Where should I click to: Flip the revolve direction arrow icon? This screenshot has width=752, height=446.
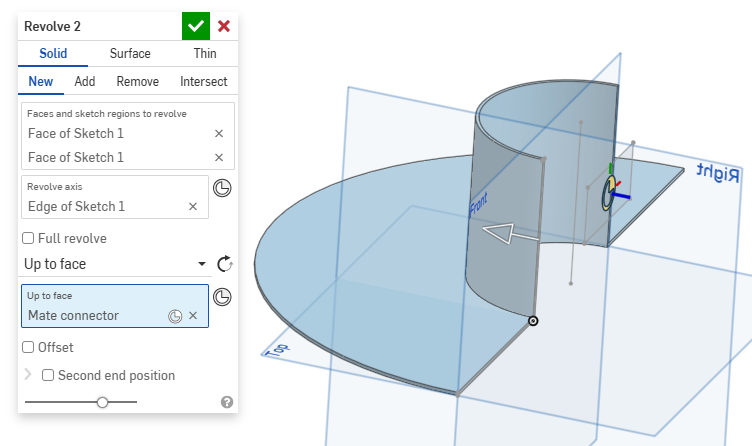(x=225, y=264)
